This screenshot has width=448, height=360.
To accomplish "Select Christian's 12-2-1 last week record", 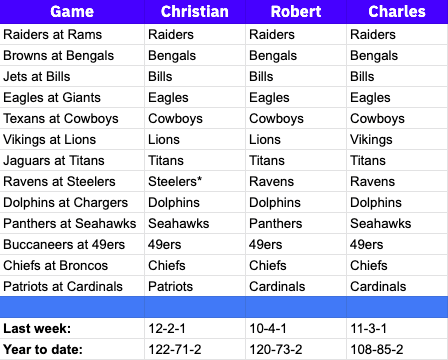I will point(195,328).
